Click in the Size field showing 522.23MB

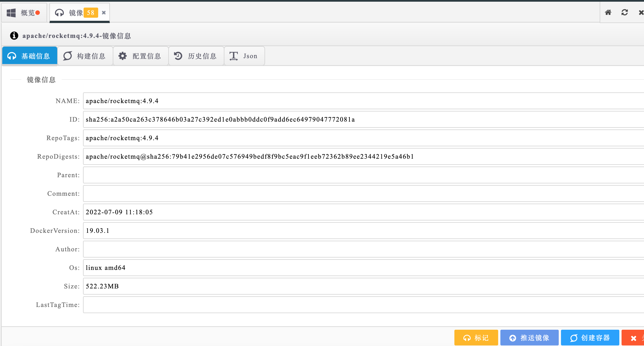pyautogui.click(x=364, y=286)
